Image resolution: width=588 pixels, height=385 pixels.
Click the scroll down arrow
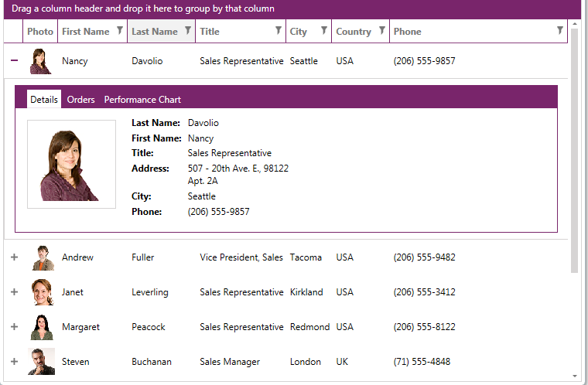(x=574, y=376)
